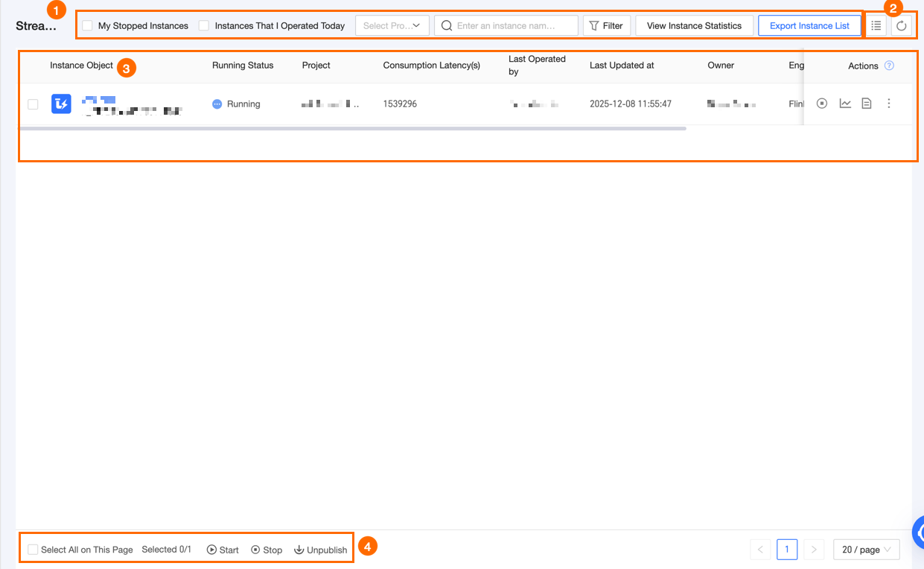Click timestamp 2025-12-08 11:55:47
This screenshot has height=569, width=924.
(631, 104)
